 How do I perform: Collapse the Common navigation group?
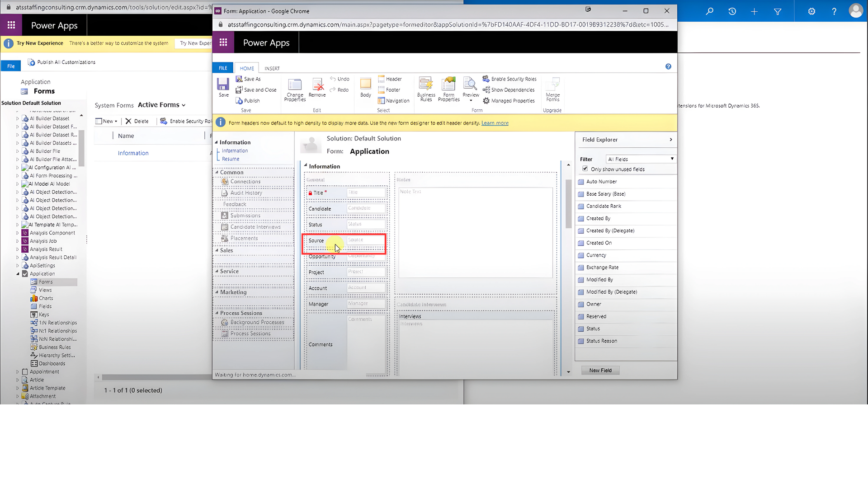point(217,172)
